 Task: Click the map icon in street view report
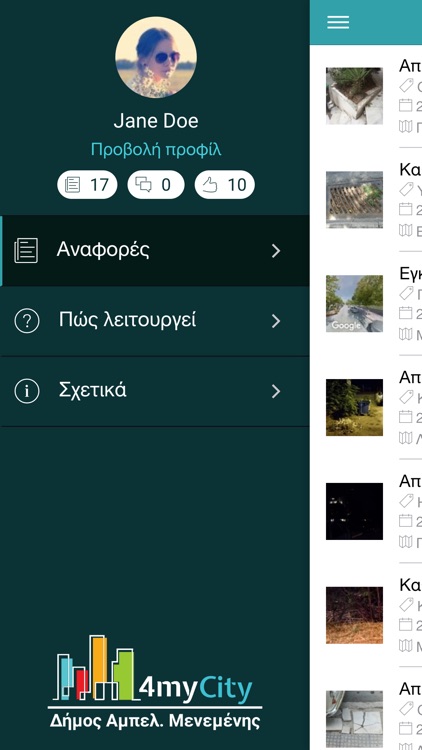tap(406, 334)
